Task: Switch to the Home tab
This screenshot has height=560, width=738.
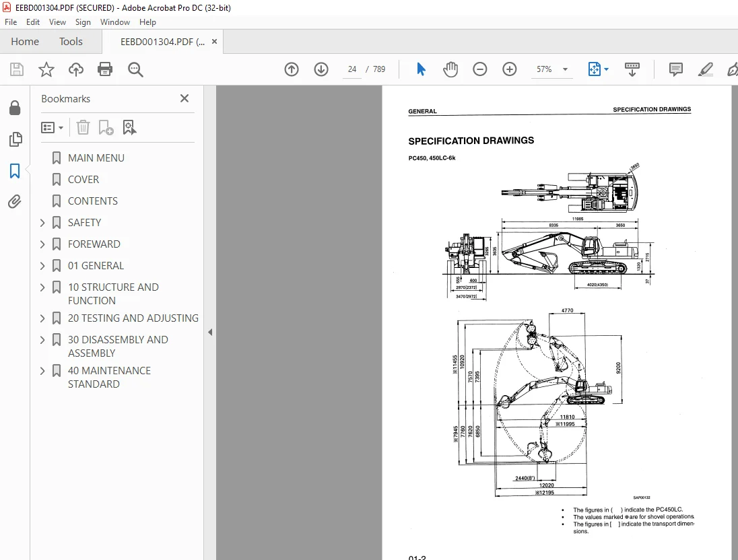Action: coord(25,42)
